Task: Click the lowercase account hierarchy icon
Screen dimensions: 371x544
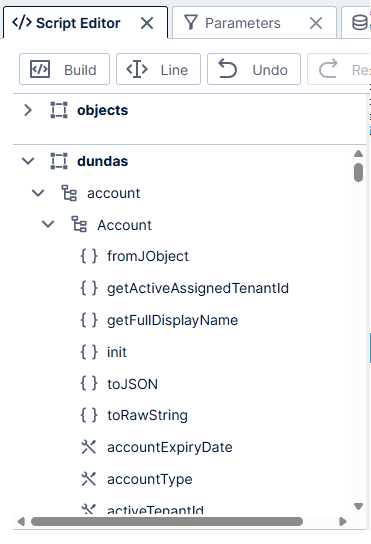Action: (69, 193)
